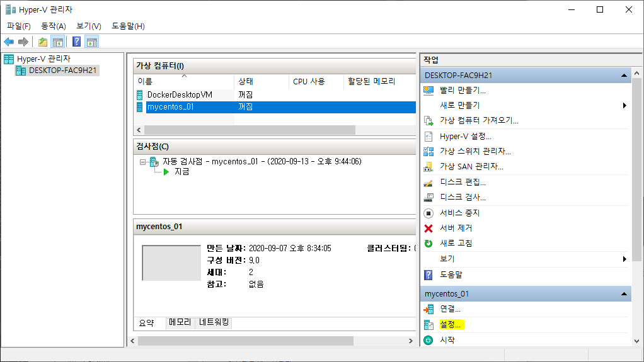
Task: Sort by the CPU 사용 column header
Action: tap(316, 82)
